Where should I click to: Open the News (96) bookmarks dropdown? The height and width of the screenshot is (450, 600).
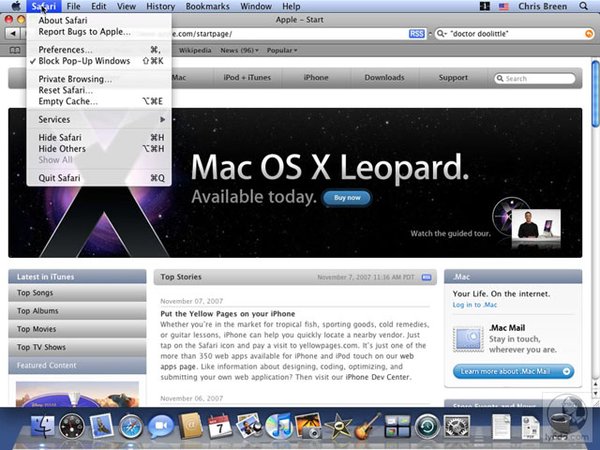[x=239, y=50]
